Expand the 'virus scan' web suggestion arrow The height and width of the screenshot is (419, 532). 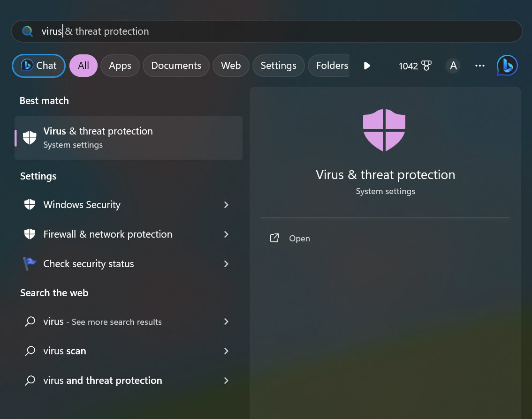[226, 351]
